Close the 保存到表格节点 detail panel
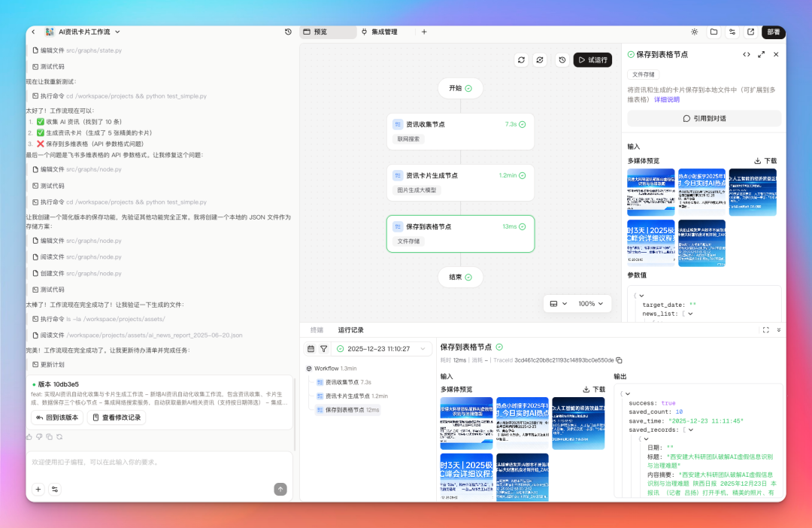Image resolution: width=812 pixels, height=528 pixels. tap(776, 54)
